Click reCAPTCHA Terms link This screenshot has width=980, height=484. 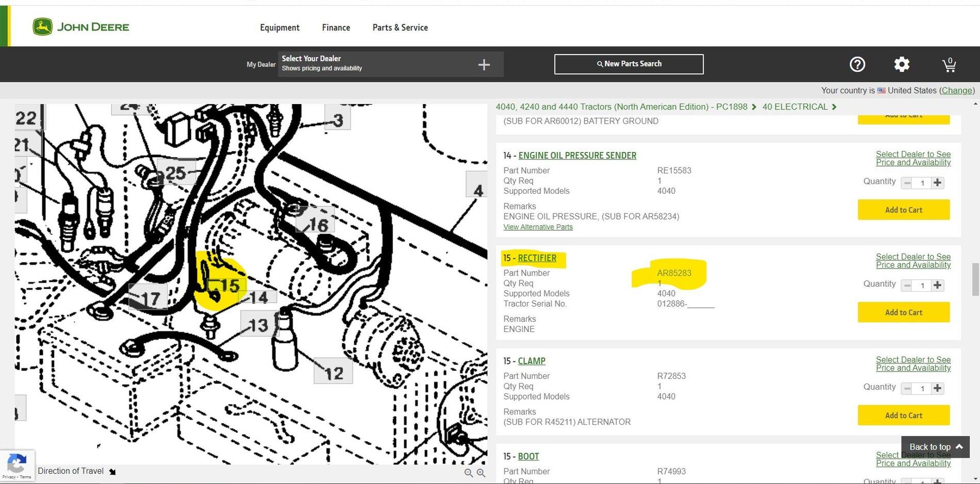pyautogui.click(x=25, y=477)
